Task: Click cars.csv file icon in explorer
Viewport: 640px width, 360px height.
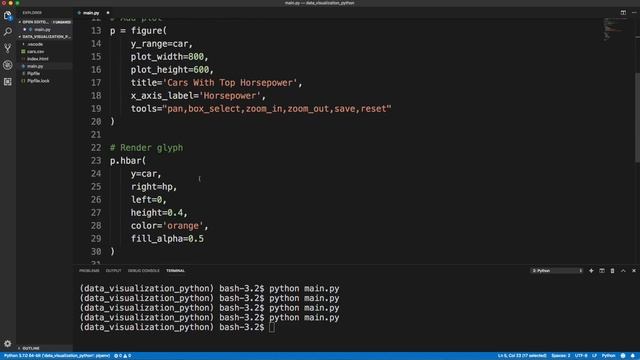Action: pos(23,51)
